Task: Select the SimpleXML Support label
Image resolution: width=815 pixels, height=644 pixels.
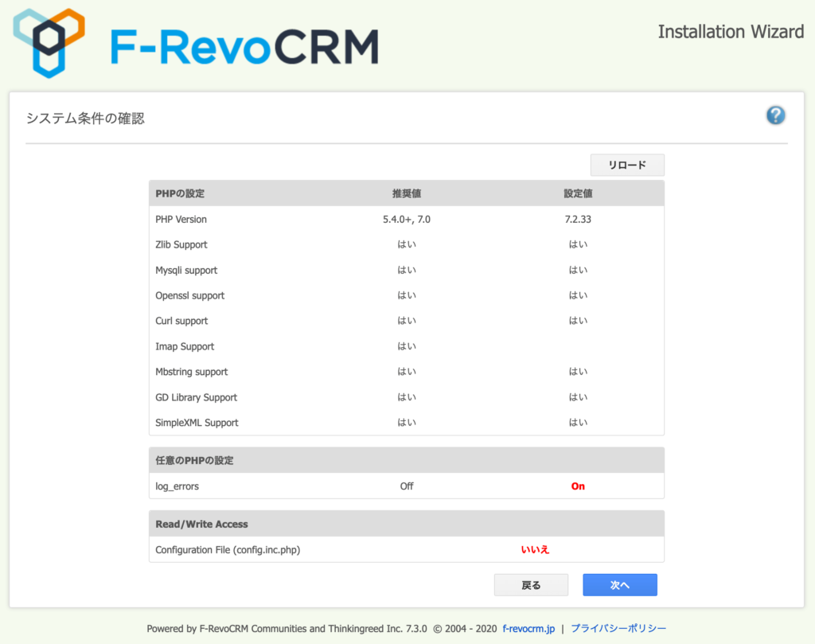Action: [x=197, y=423]
